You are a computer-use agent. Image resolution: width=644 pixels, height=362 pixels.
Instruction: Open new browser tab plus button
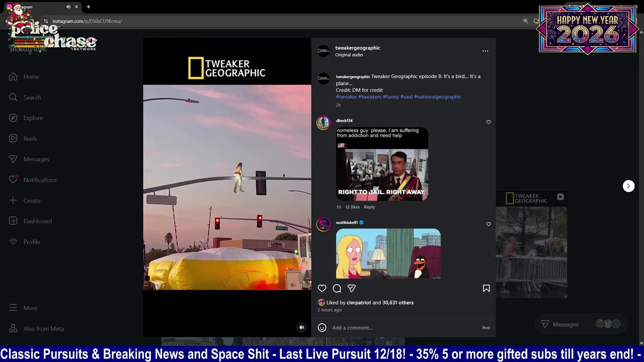(x=89, y=7)
